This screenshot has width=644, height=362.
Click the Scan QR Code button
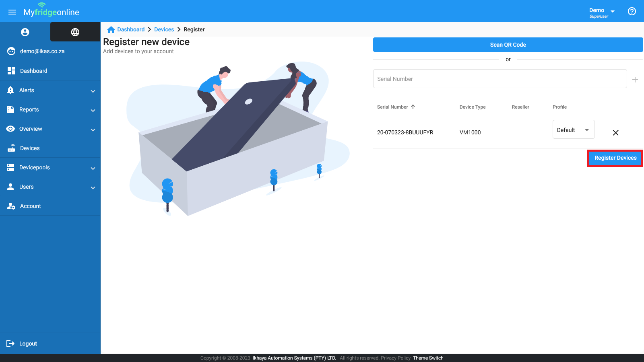[x=508, y=45]
